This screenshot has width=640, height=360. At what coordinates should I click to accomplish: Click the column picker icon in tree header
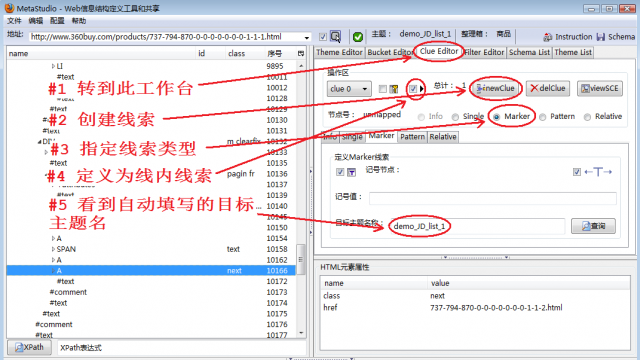coord(301,53)
